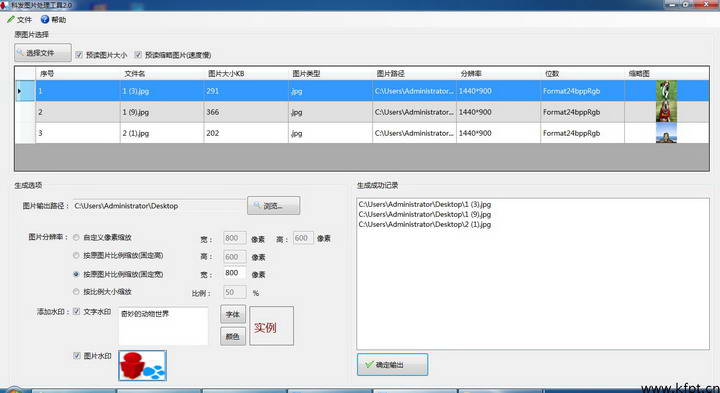The width and height of the screenshot is (720, 393).
Task: Open the 颜色 color picker button
Action: (x=233, y=337)
